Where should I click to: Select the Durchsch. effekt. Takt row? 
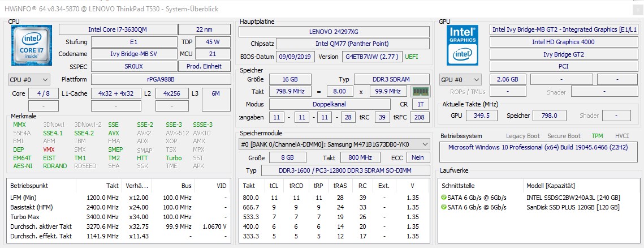pos(118,236)
